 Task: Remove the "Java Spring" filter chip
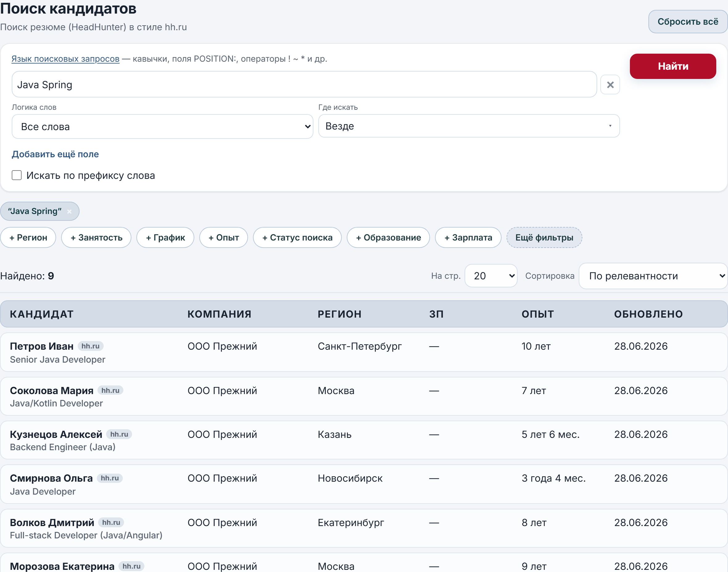(69, 211)
